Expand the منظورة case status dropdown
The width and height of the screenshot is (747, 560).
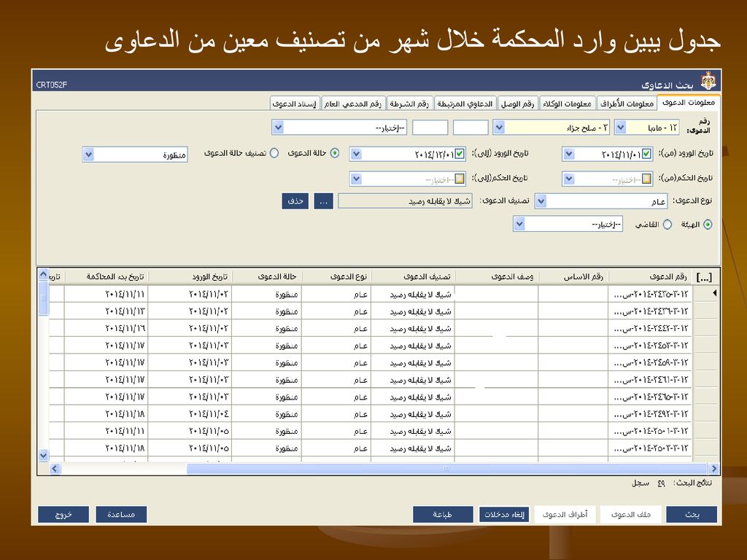tap(88, 155)
